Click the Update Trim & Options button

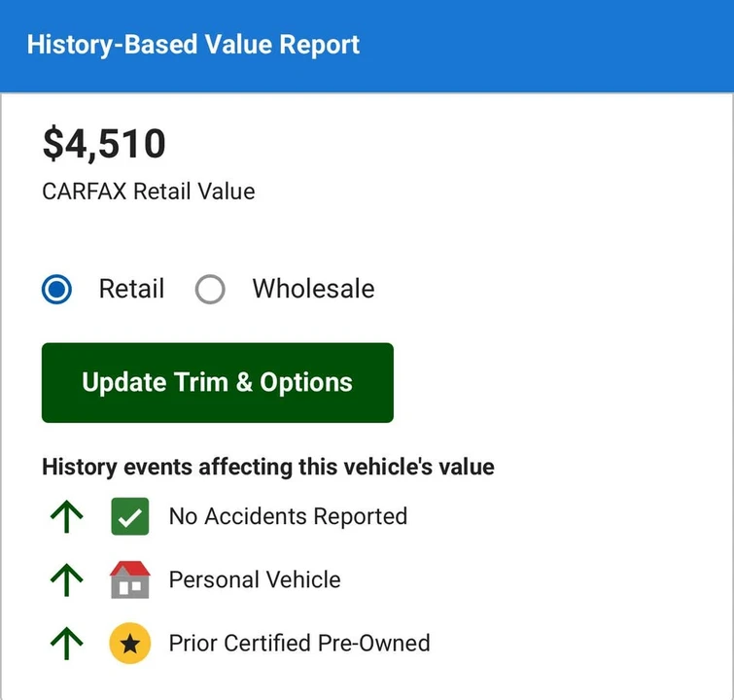click(218, 382)
